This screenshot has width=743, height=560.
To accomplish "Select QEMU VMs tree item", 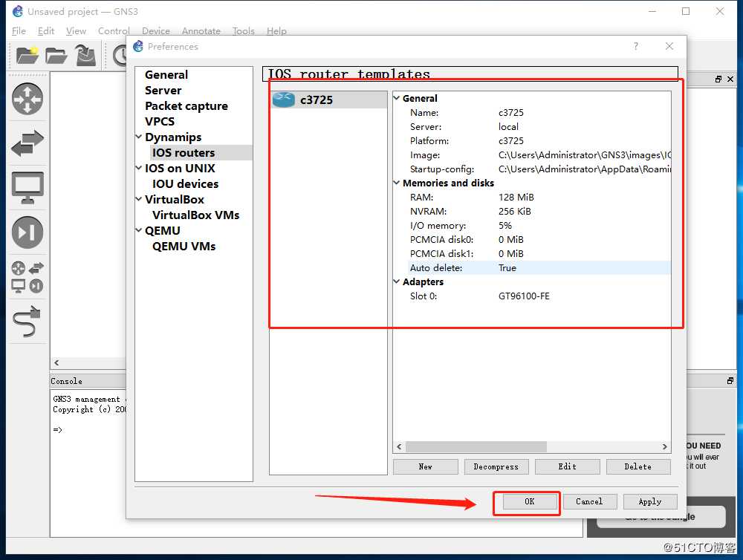I will [x=184, y=247].
